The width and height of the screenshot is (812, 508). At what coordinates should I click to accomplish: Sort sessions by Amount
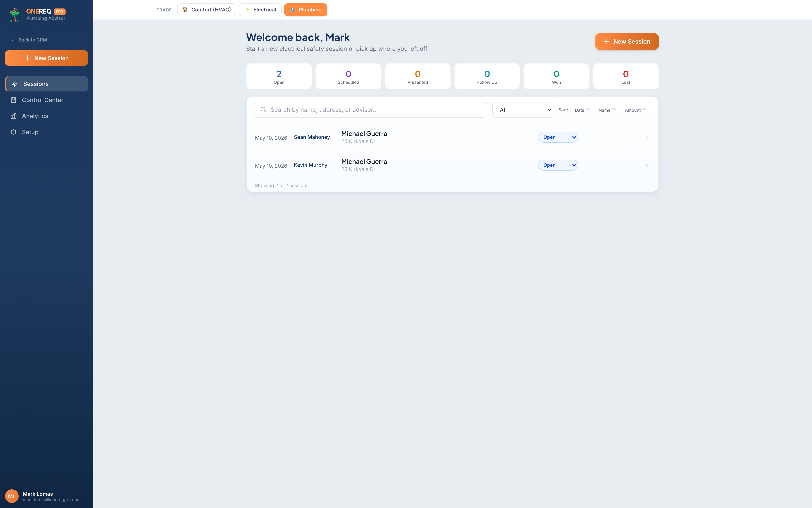(x=635, y=110)
